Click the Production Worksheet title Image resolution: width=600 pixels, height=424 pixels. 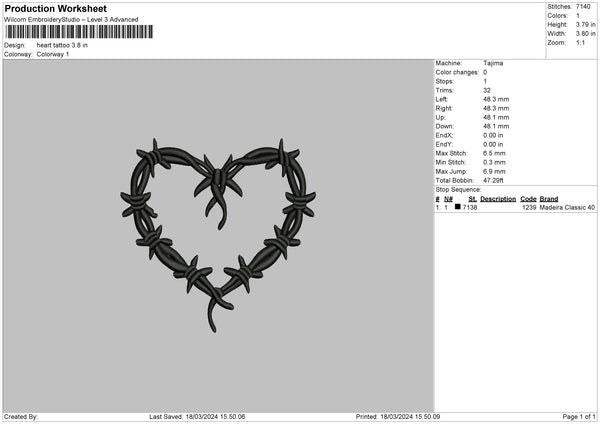pyautogui.click(x=55, y=9)
